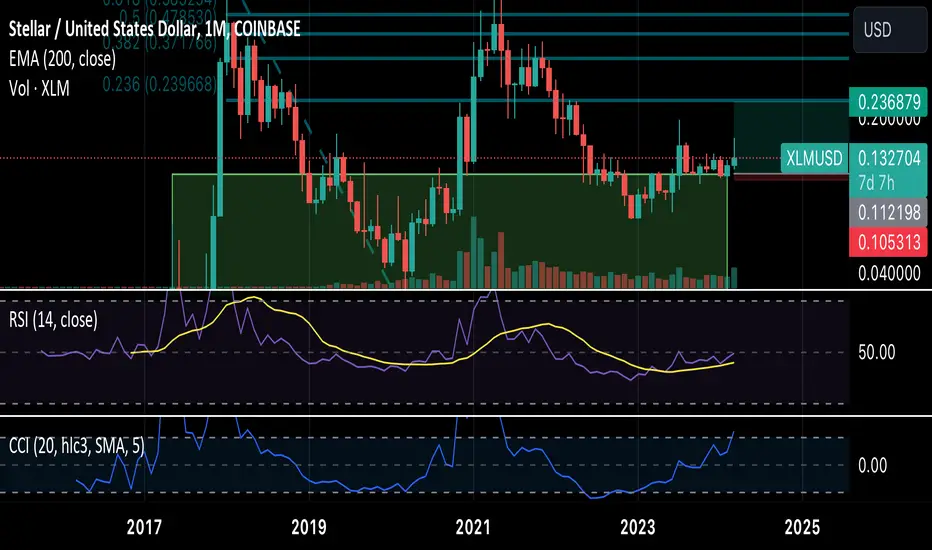
Task: Click the 0.236879 price label
Action: click(889, 102)
